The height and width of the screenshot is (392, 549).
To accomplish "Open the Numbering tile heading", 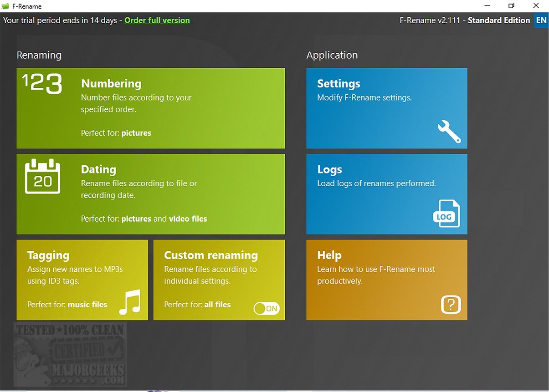I will (x=111, y=84).
